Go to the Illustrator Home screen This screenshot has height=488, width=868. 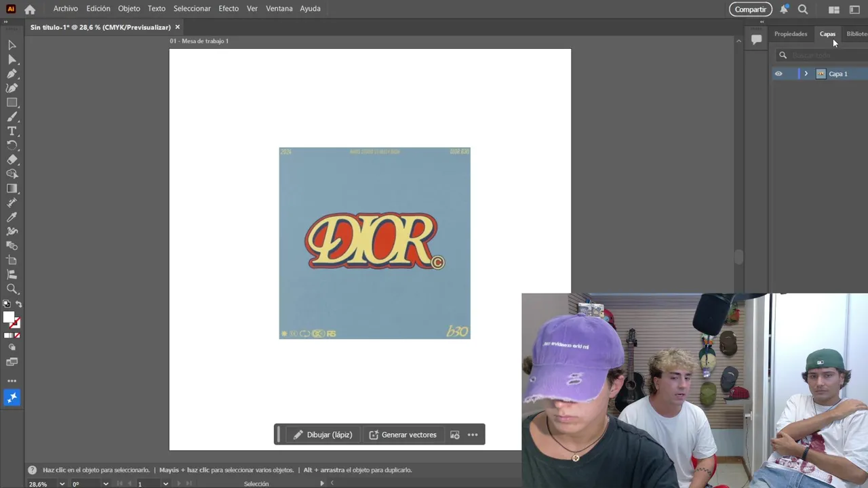pyautogui.click(x=30, y=9)
